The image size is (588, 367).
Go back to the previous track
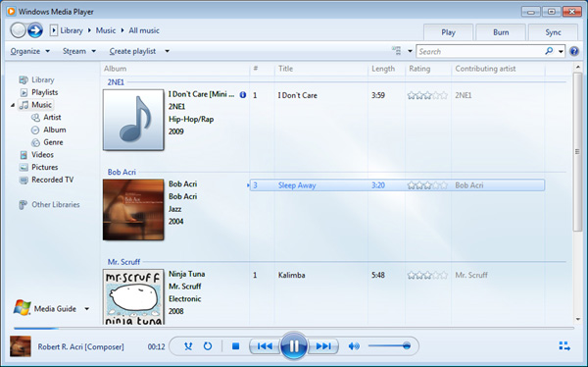coord(265,346)
